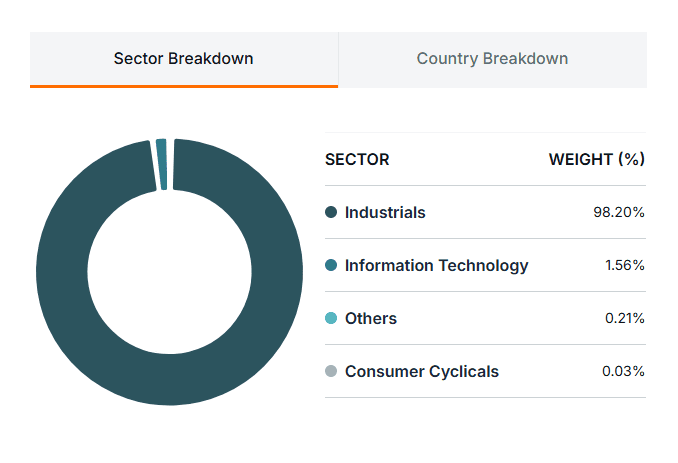The height and width of the screenshot is (463, 678).
Task: Click the 0.03% weight value
Action: coord(623,371)
